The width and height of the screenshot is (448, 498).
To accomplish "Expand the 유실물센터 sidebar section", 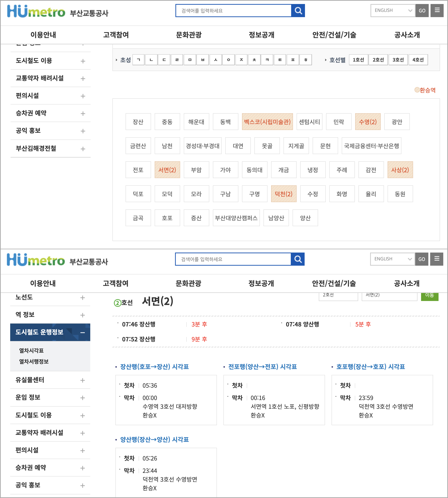I will pyautogui.click(x=82, y=380).
